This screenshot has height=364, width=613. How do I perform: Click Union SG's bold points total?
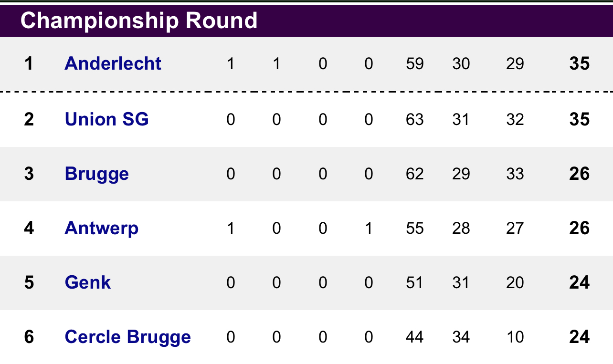pyautogui.click(x=580, y=119)
